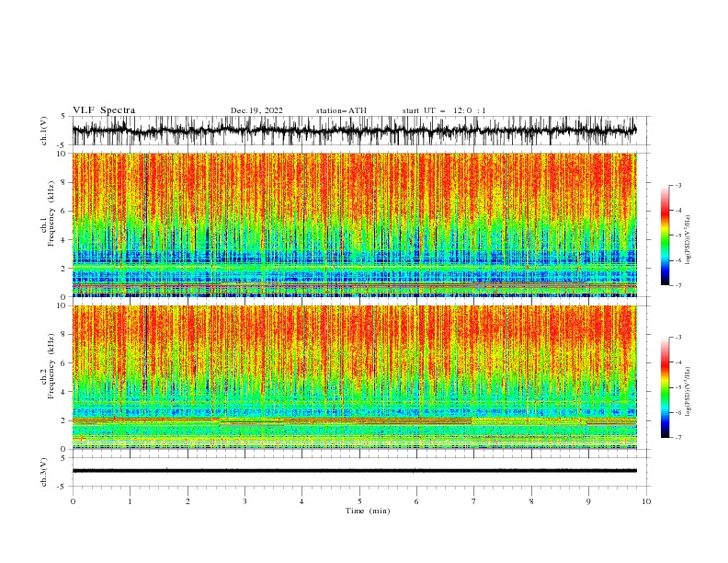The height and width of the screenshot is (563, 728).
Task: Click the "-3" label on ch.1 color bar
Action: click(677, 185)
